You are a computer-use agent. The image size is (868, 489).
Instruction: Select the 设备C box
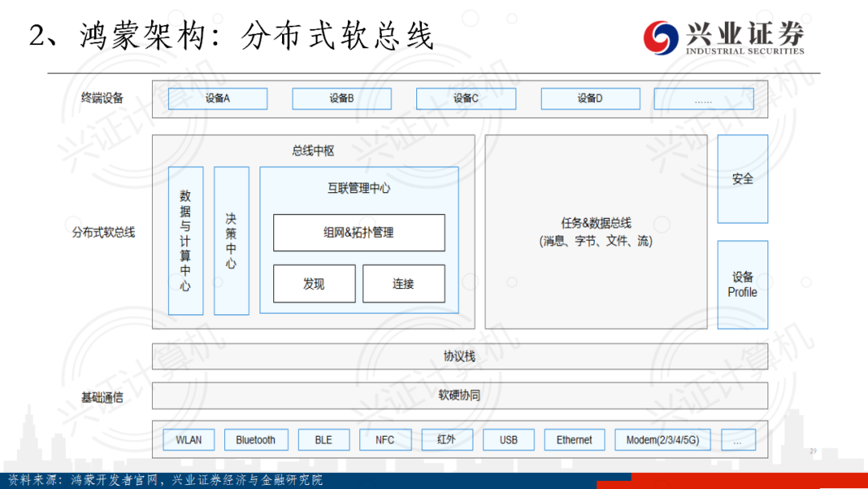465,99
